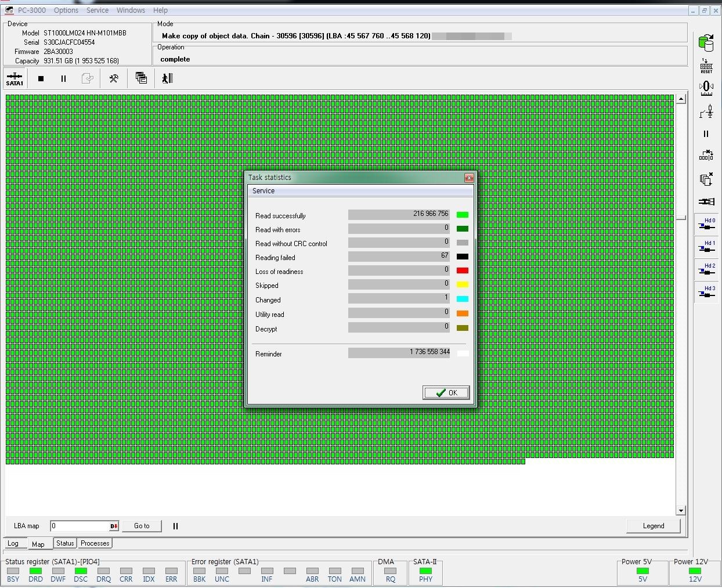Click the Utility read orange swatch
722x588 pixels.
463,313
